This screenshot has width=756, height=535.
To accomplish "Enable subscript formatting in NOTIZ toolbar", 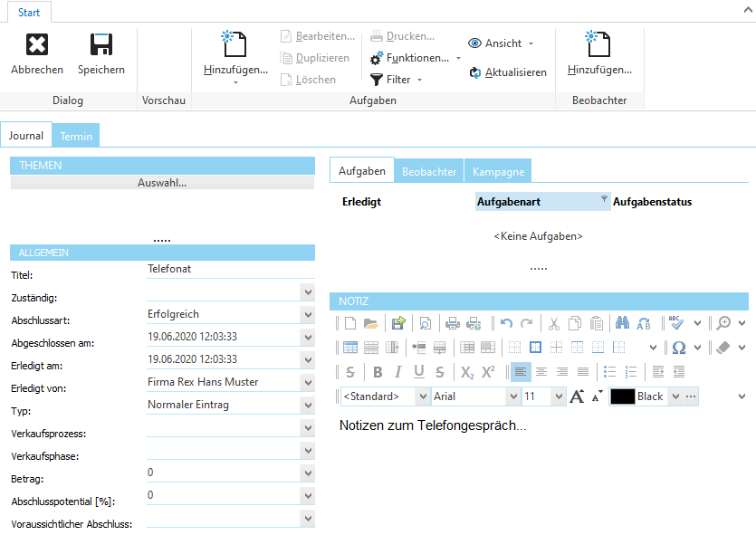I will click(468, 371).
